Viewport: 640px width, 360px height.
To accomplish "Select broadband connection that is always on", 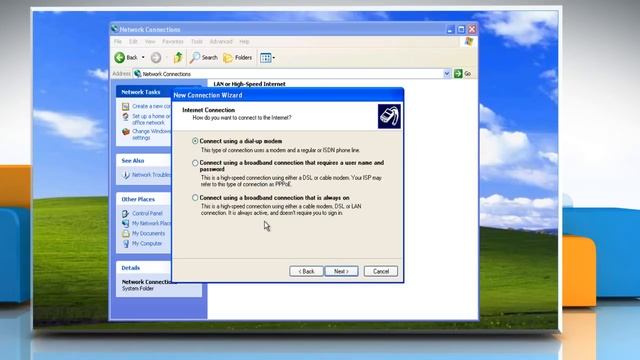I will pyautogui.click(x=195, y=198).
